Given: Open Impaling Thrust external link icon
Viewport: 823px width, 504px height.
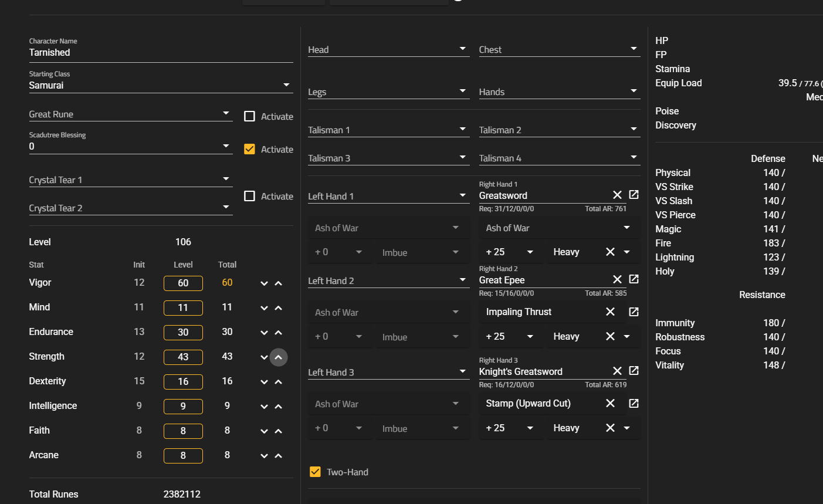Looking at the screenshot, I should (634, 312).
